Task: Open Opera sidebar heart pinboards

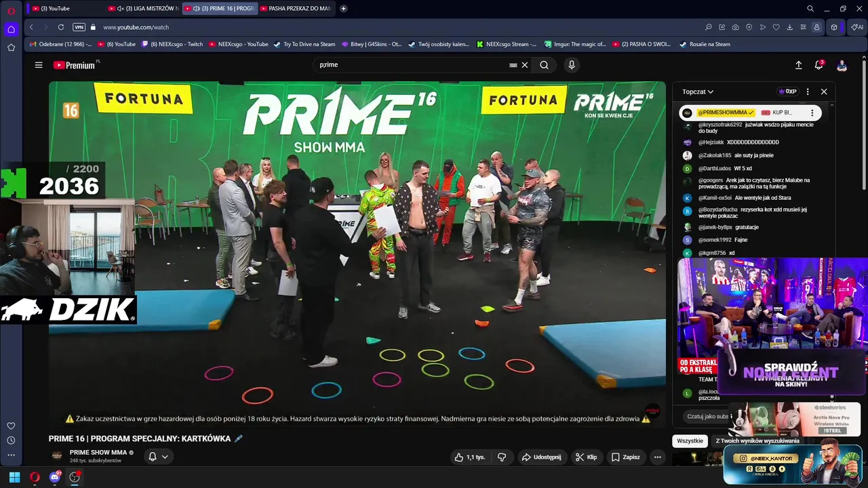Action: (11, 426)
